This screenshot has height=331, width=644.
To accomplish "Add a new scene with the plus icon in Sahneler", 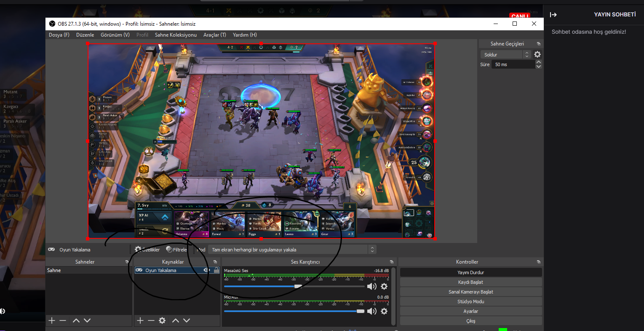I will [x=52, y=320].
